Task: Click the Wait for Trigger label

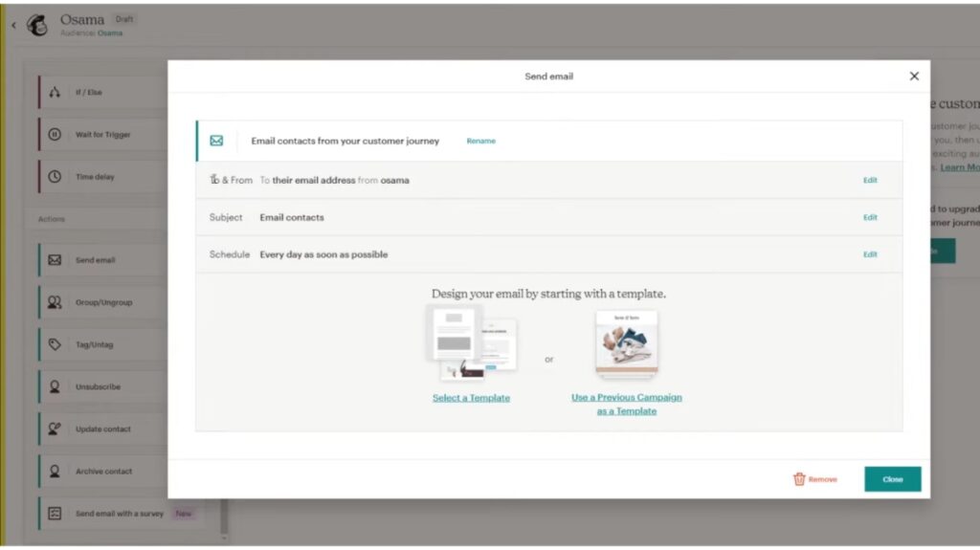Action: (x=103, y=134)
